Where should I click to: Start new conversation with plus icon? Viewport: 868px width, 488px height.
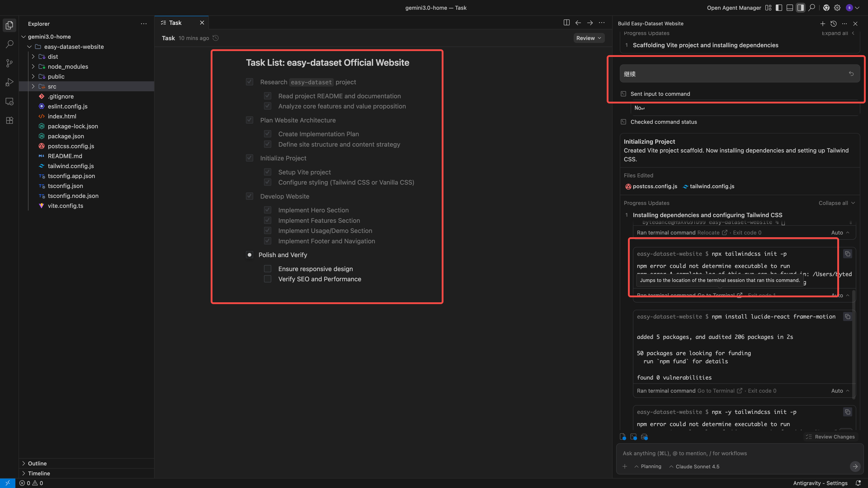coord(823,23)
